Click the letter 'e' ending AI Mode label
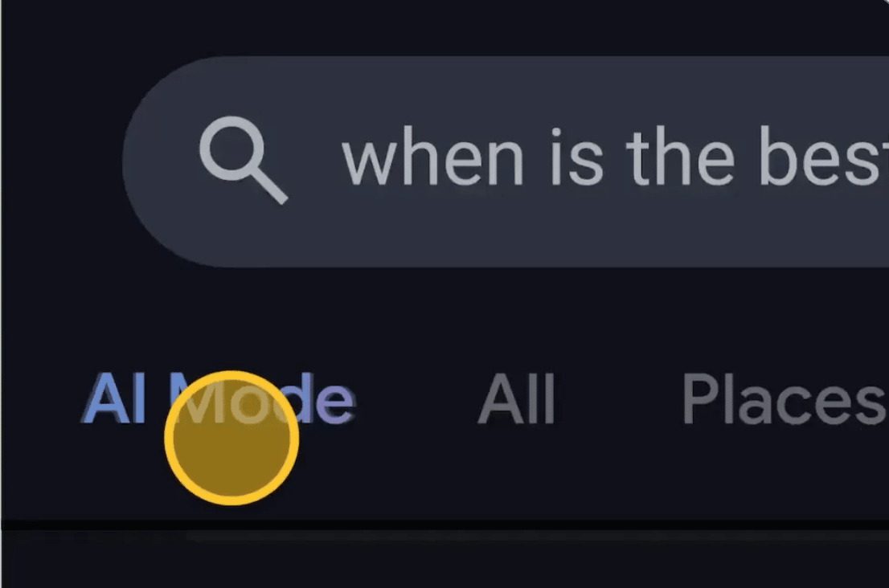The image size is (889, 588). click(335, 404)
